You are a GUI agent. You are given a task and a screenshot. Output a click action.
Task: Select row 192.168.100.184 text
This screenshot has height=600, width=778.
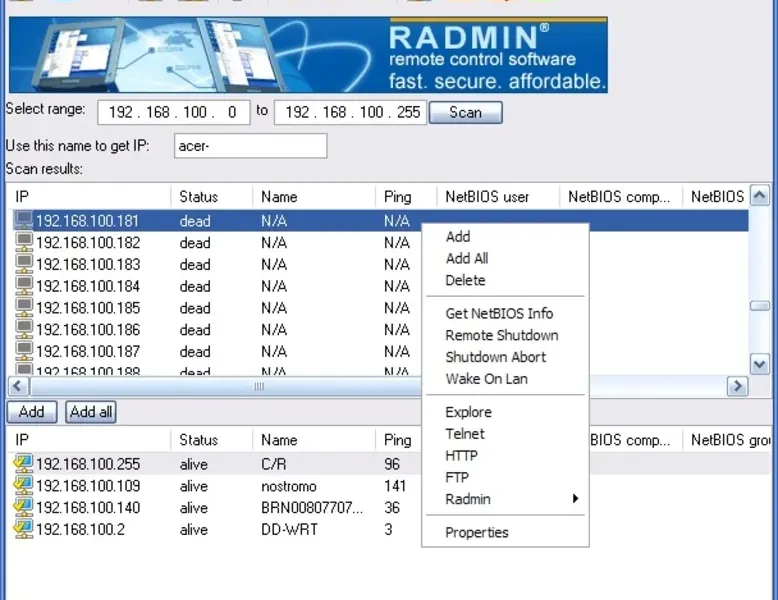tap(88, 286)
